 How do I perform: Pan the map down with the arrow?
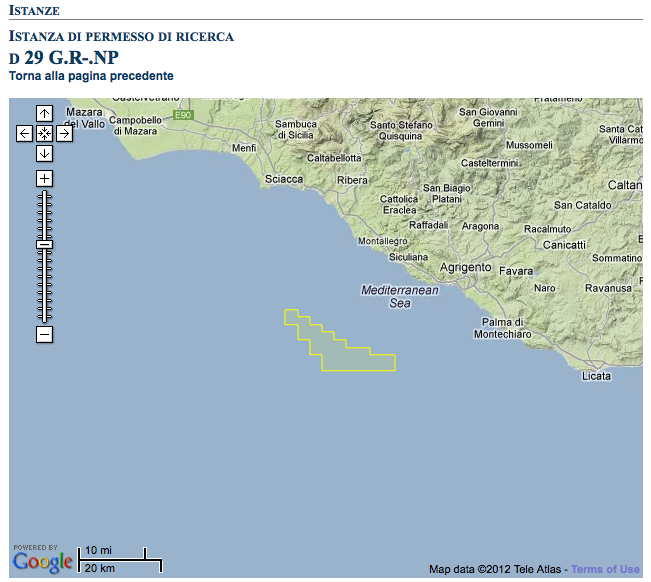point(44,153)
